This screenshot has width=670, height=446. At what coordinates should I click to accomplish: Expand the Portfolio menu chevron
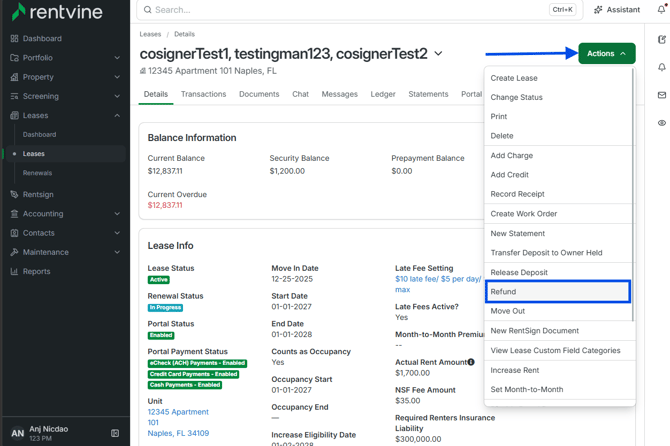[x=117, y=58]
